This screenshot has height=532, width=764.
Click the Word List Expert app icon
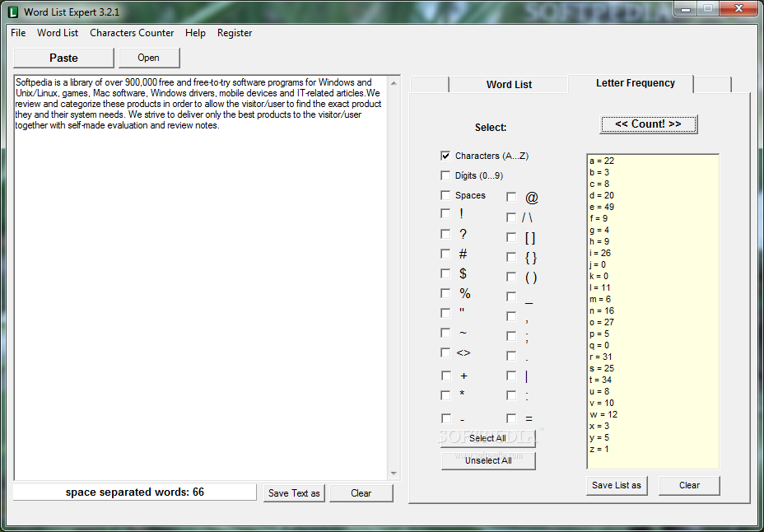point(14,12)
